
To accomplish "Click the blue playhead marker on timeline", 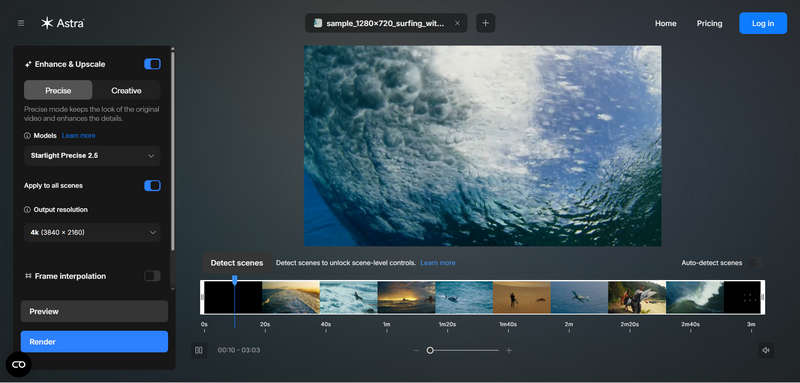I will [x=235, y=280].
